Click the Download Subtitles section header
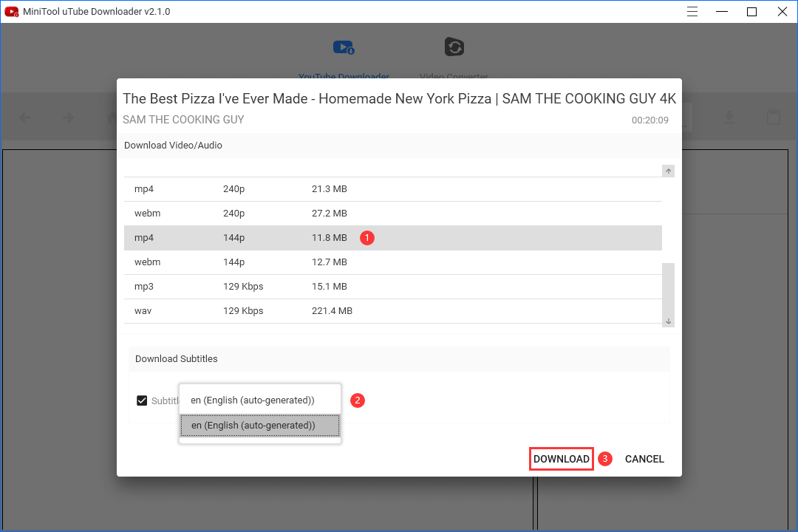 point(176,359)
